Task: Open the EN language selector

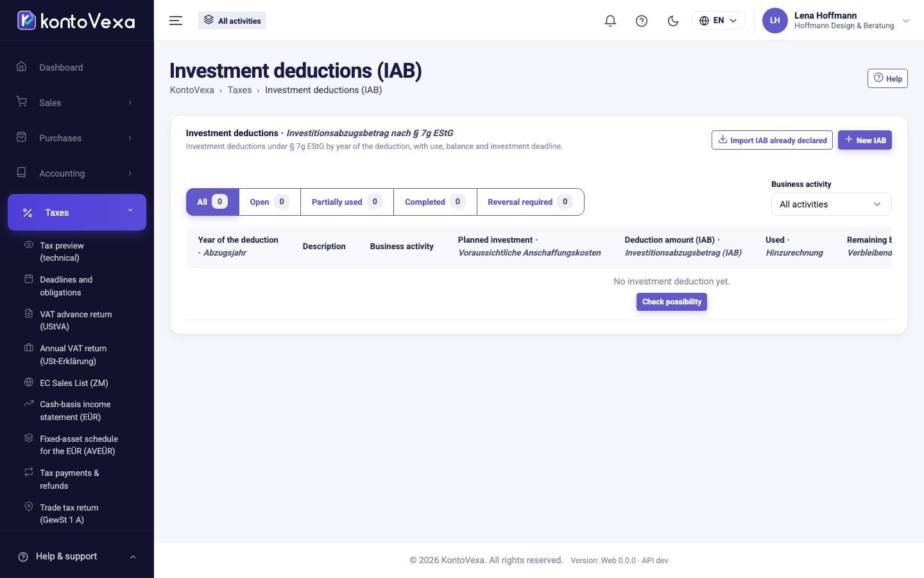Action: (718, 21)
